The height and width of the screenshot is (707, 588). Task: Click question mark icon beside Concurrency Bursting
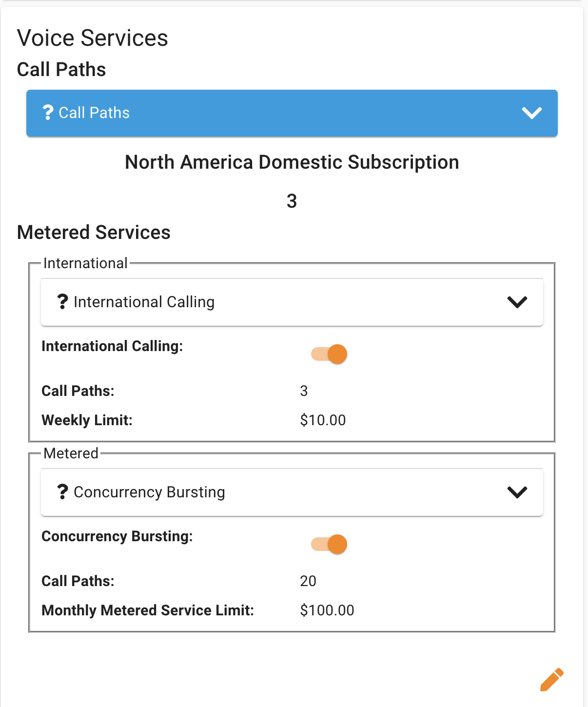62,492
